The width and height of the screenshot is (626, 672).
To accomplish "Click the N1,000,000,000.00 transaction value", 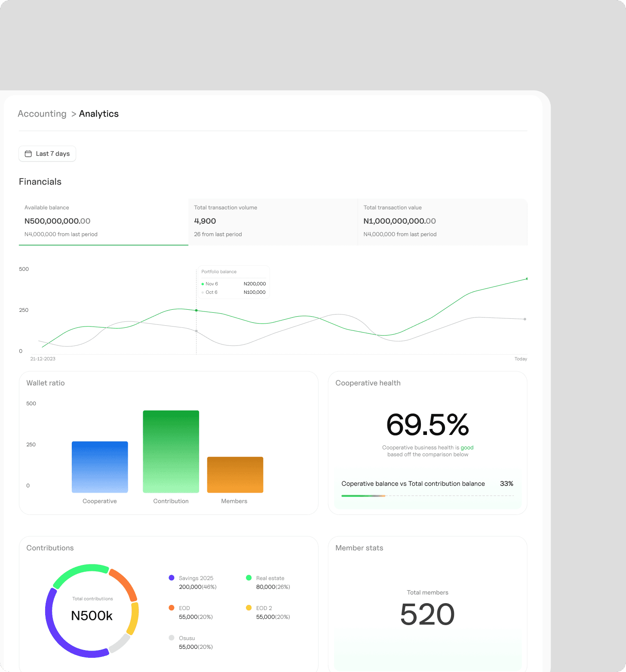I will click(399, 221).
